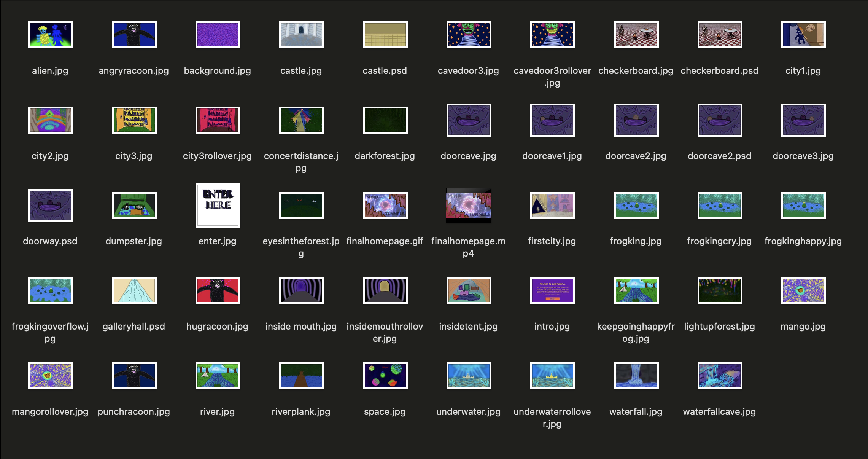The height and width of the screenshot is (459, 868).
Task: Select the waterfallcave.jpg thumbnail
Action: pyautogui.click(x=720, y=376)
